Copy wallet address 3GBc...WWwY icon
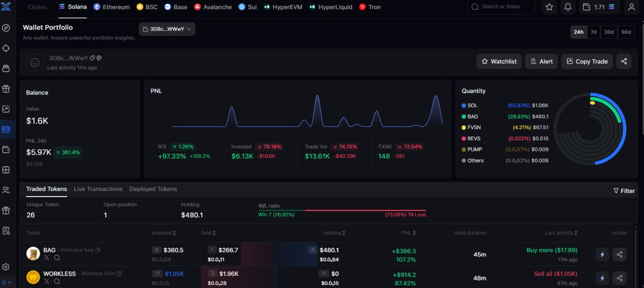The height and width of the screenshot is (288, 644). click(92, 58)
